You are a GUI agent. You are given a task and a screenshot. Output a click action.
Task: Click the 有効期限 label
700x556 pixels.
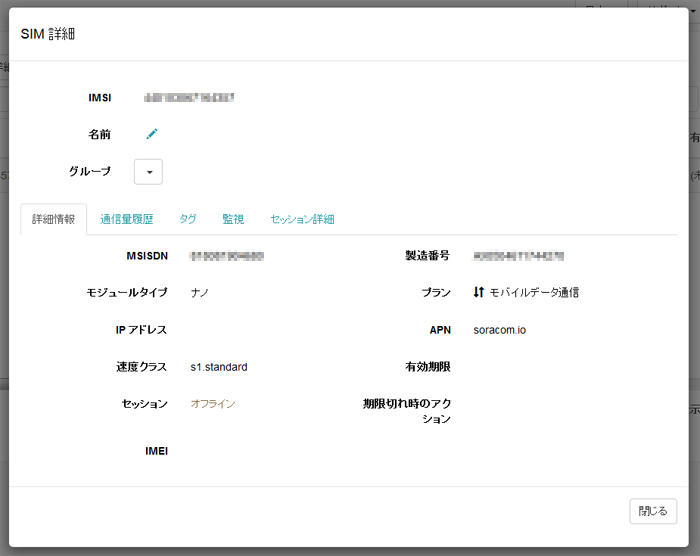[x=428, y=367]
